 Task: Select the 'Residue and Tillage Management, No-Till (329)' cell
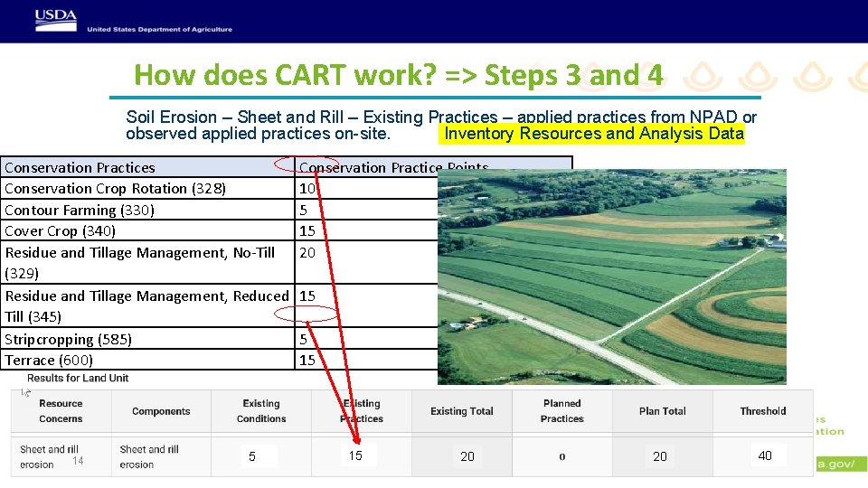[x=147, y=263]
